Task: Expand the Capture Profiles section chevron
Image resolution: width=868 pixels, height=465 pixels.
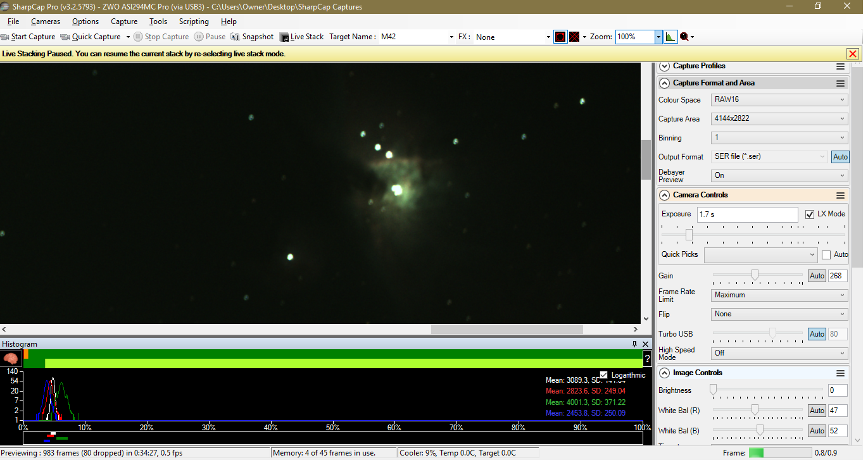Action: [664, 66]
